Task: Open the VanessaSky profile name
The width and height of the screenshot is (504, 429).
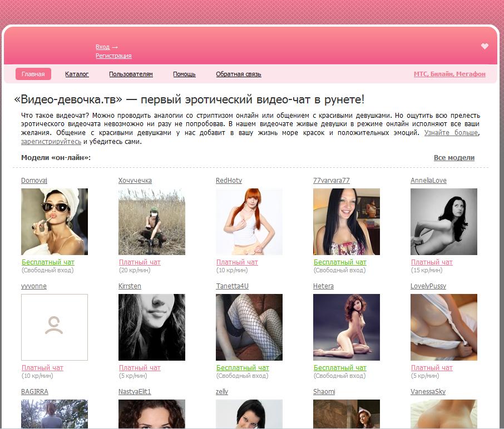Action: (428, 392)
